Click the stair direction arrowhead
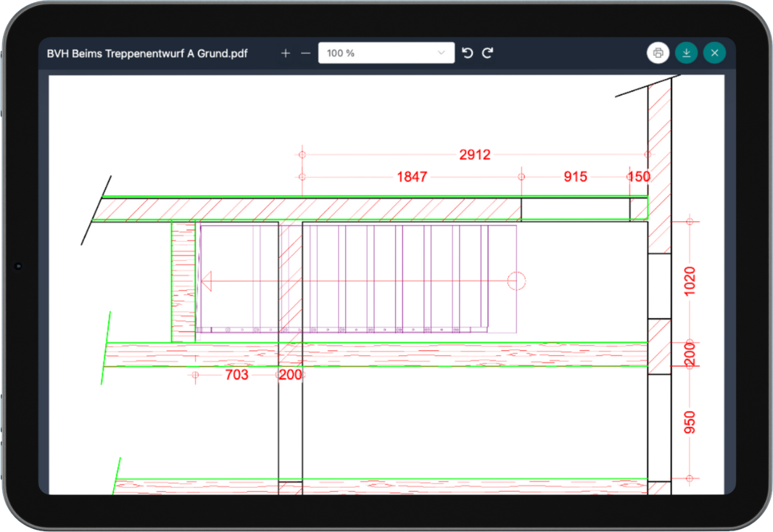The width and height of the screenshot is (773, 532). [x=207, y=281]
